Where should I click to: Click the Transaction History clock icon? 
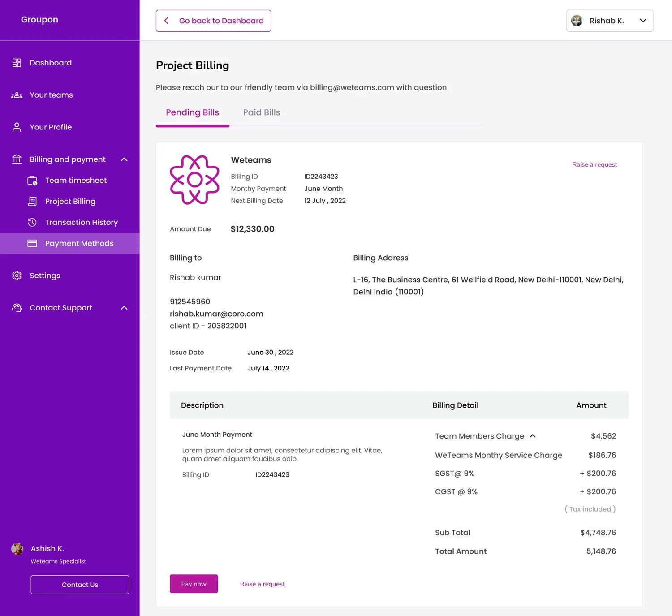pos(32,222)
